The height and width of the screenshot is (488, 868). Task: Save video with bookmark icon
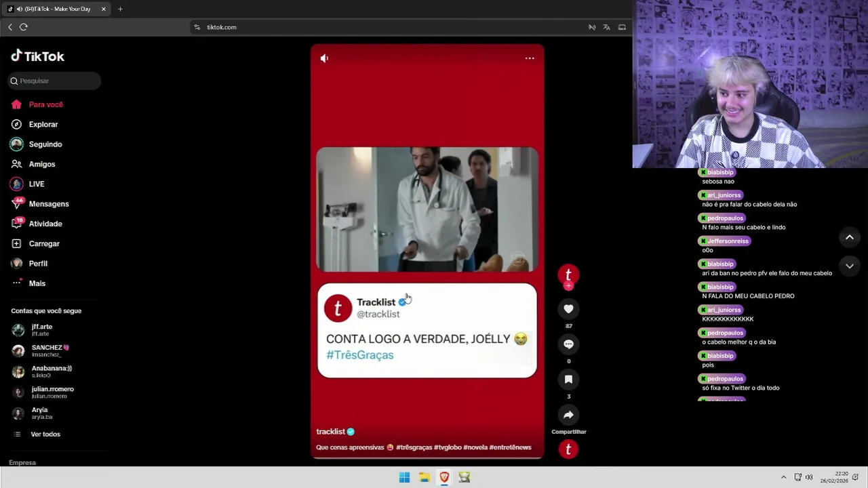coord(568,380)
